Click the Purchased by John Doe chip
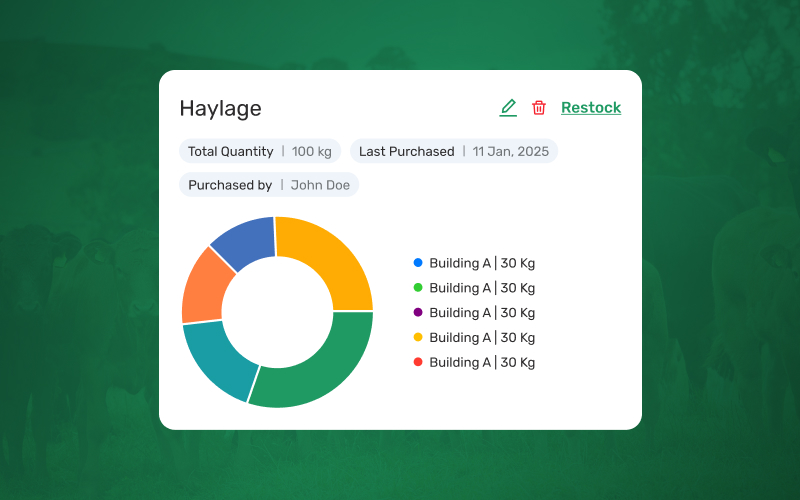The width and height of the screenshot is (800, 500). [269, 185]
